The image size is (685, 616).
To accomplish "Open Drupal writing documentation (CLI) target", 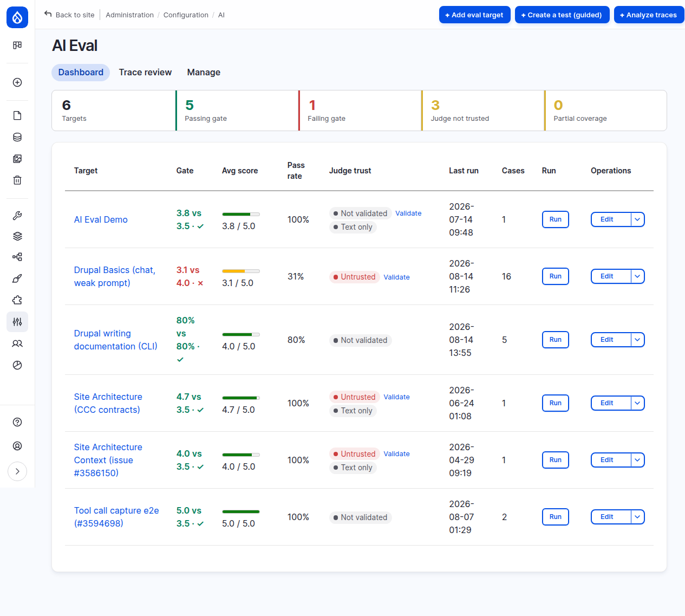I will 116,340.
